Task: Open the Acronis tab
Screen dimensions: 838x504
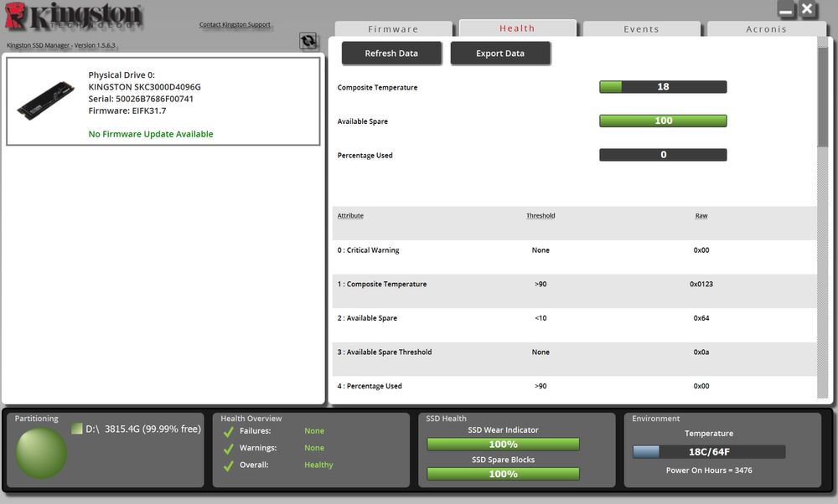Action: [767, 28]
